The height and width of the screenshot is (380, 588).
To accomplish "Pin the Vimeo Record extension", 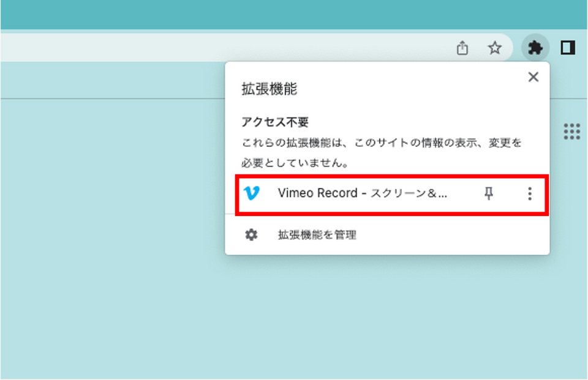I will [x=488, y=194].
